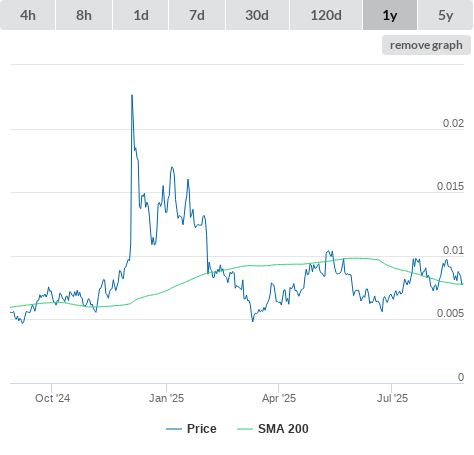Select the 4h time range tab

pyautogui.click(x=28, y=15)
